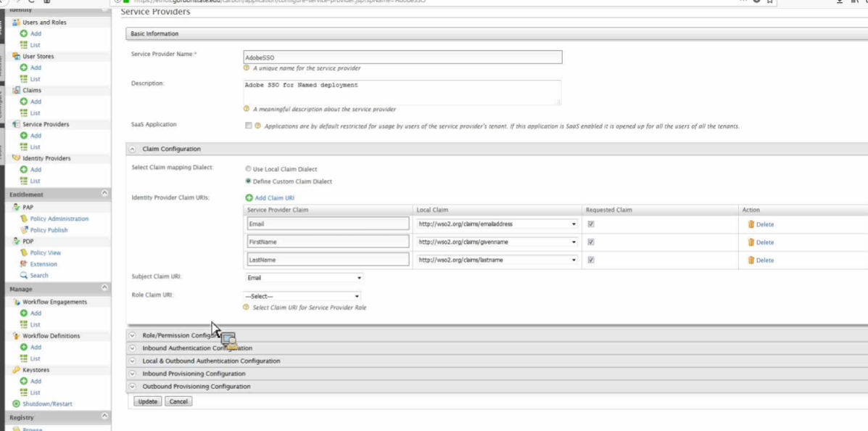This screenshot has height=431, width=868.
Task: Select Define Custom Claim Dialect radio
Action: [248, 181]
